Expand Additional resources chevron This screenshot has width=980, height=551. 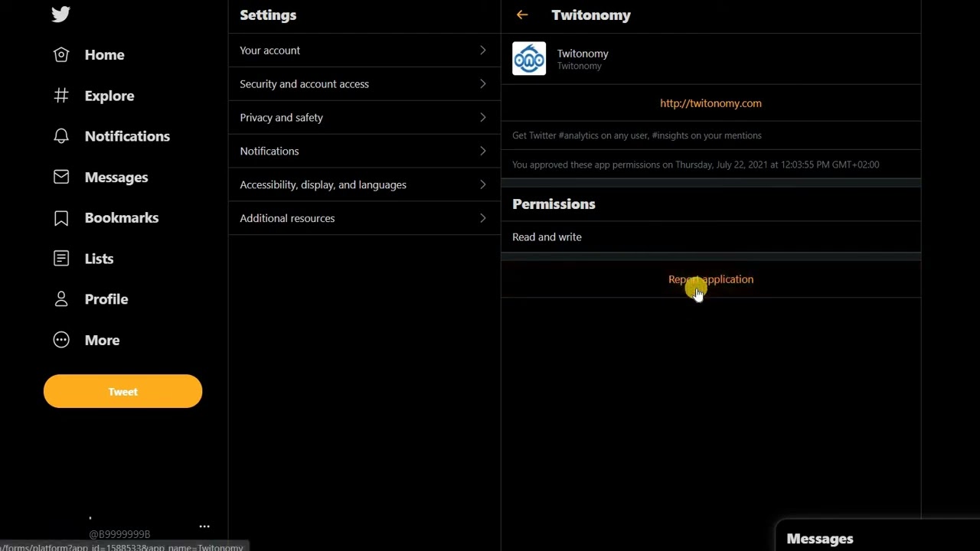[482, 219]
